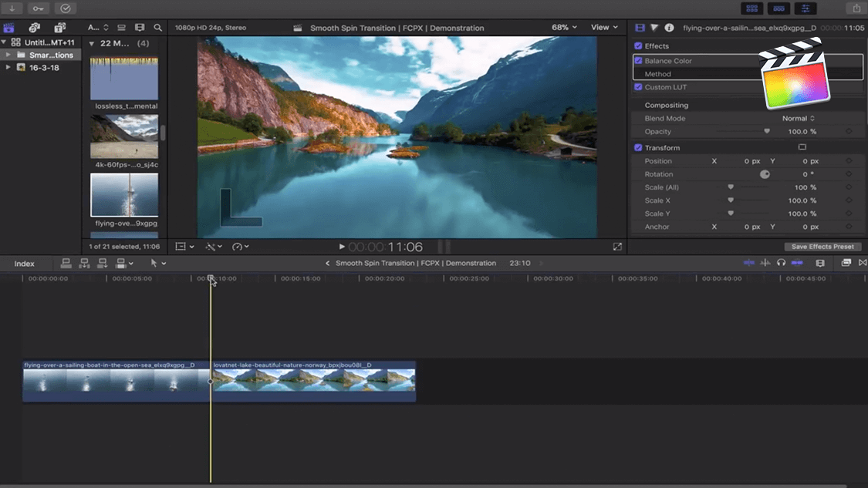The height and width of the screenshot is (488, 868).
Task: Select the lovatnet-lake clip in timeline
Action: click(x=313, y=380)
